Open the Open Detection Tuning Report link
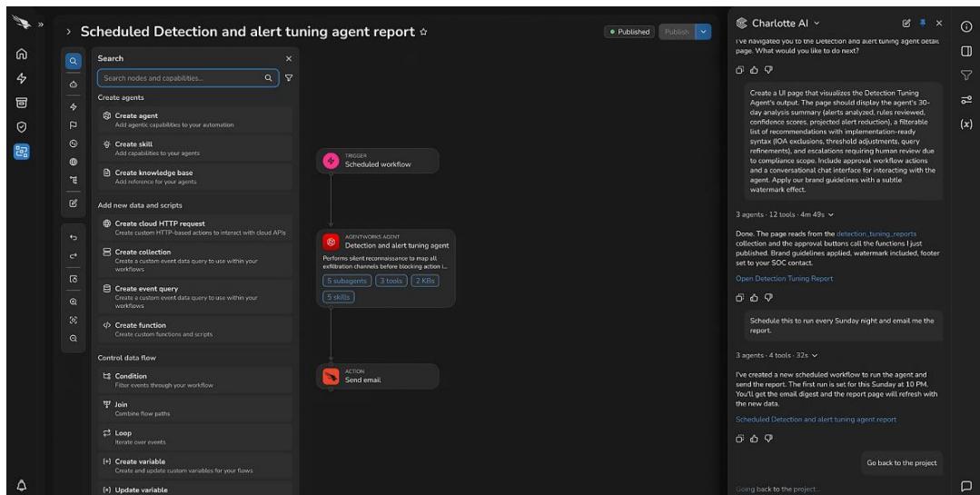The height and width of the screenshot is (495, 980). (x=784, y=278)
